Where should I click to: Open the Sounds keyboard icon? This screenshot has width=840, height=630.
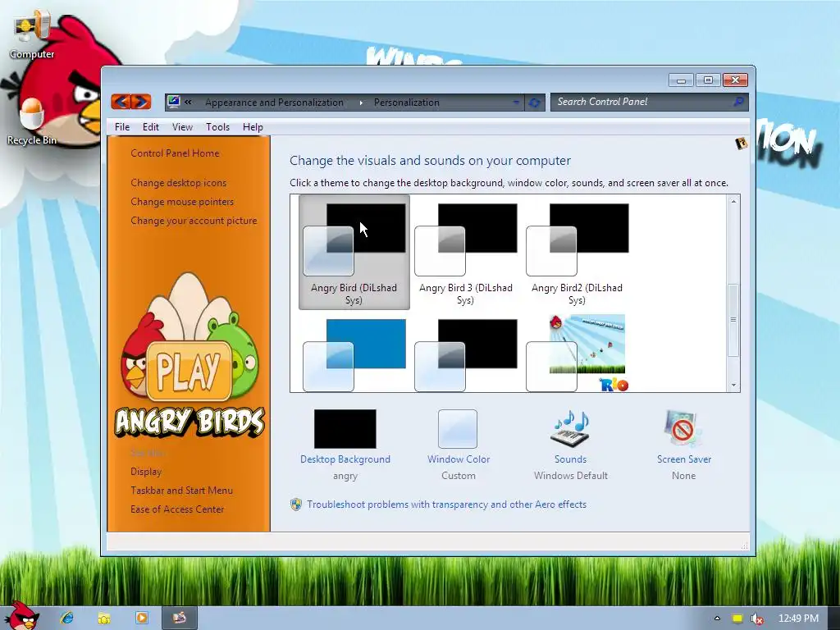coord(571,428)
